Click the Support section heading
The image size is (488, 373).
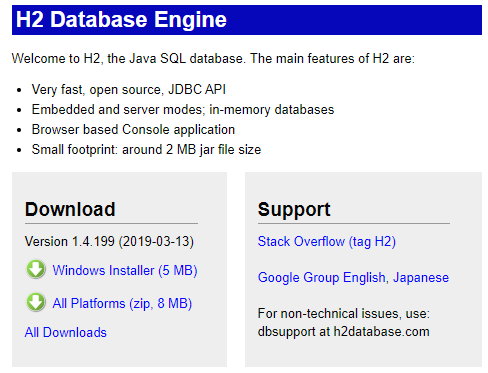(x=294, y=210)
